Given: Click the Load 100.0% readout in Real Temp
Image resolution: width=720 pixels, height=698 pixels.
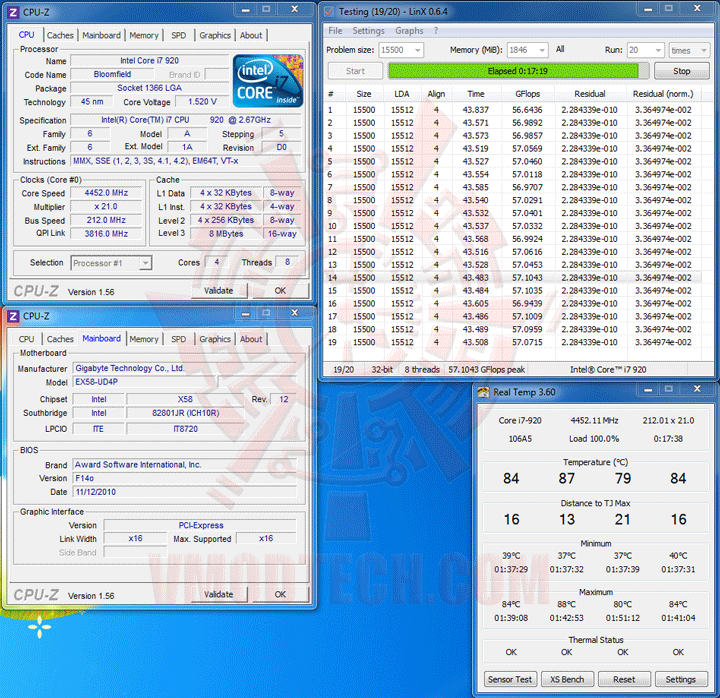Looking at the screenshot, I should [594, 439].
